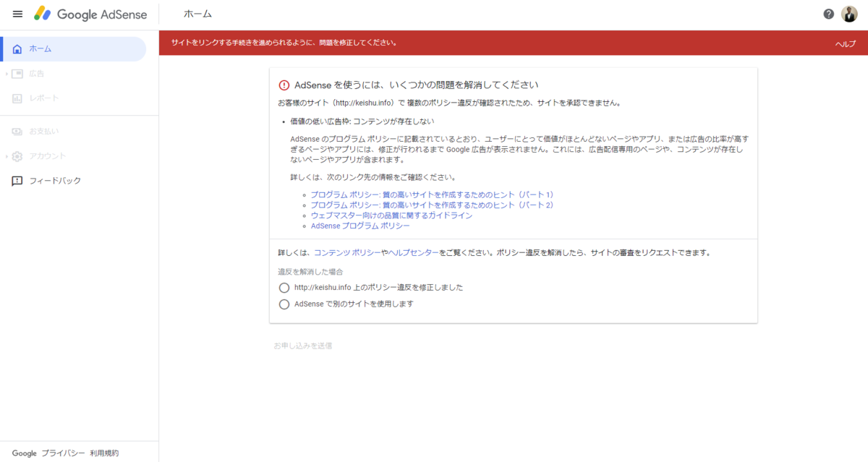Click the text '違反を解消した場合'

click(310, 272)
